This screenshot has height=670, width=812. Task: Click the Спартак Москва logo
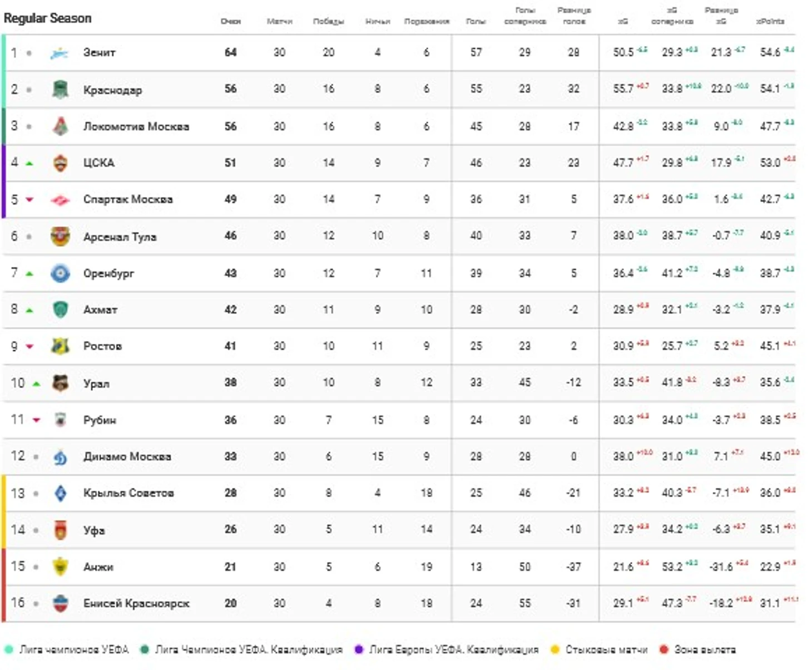[60, 199]
